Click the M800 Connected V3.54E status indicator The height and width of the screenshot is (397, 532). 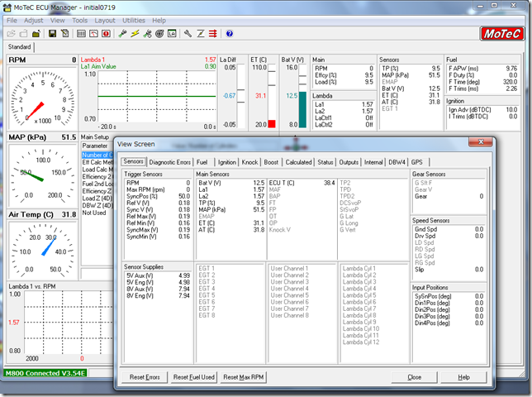[x=45, y=373]
